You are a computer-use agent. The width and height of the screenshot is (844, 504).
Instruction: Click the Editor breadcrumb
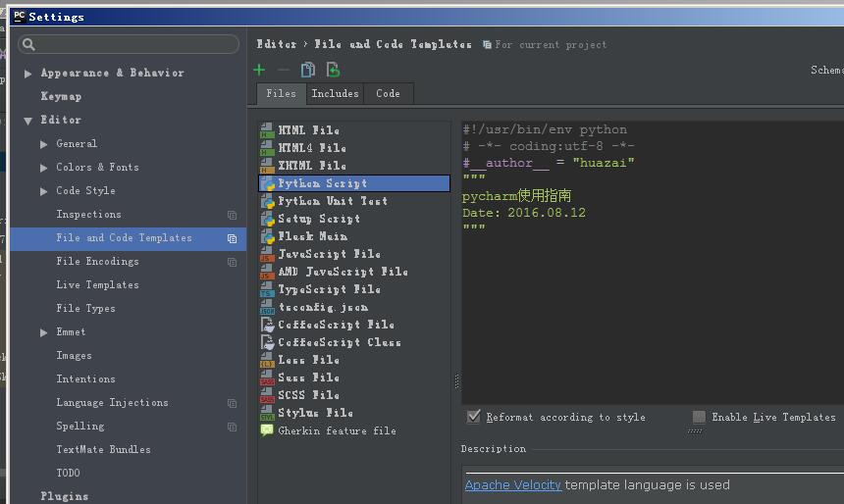(x=276, y=44)
